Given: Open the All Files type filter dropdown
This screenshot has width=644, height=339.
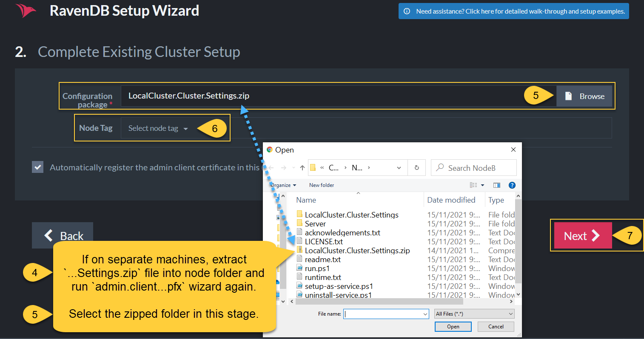Looking at the screenshot, I should point(474,314).
